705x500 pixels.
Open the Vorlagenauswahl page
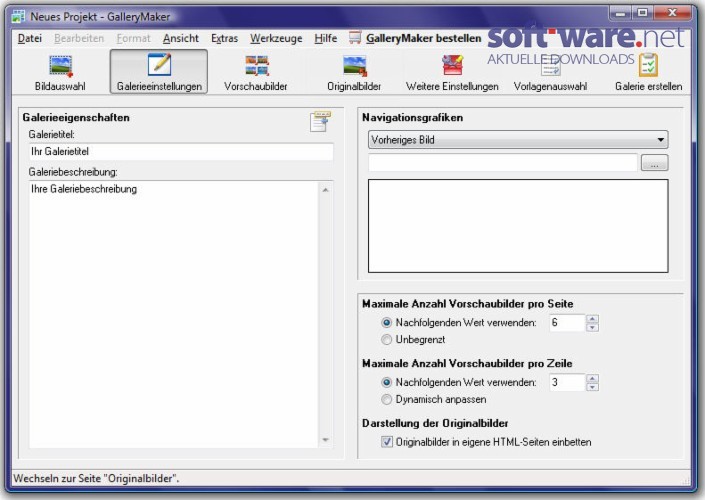550,72
